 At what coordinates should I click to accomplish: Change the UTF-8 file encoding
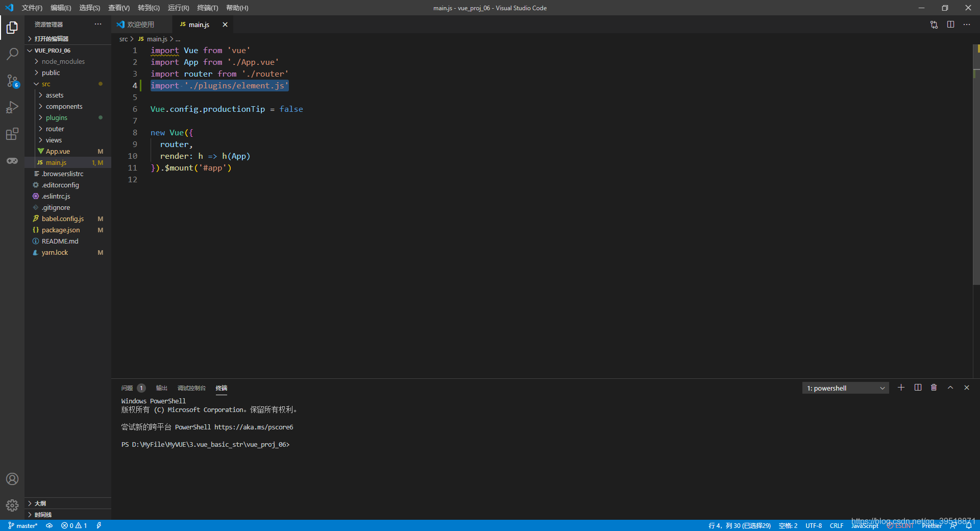814,525
